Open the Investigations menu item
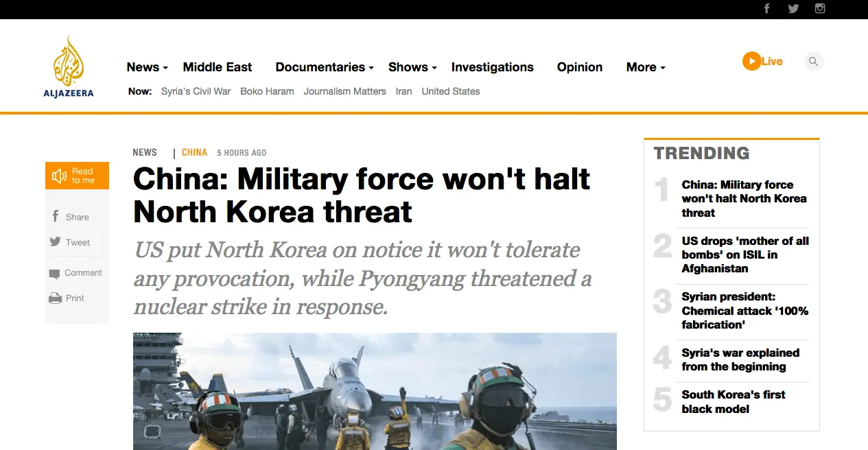The height and width of the screenshot is (450, 868). (493, 67)
